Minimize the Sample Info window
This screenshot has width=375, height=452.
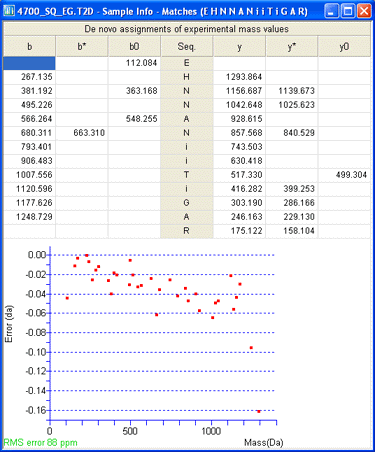[x=331, y=11]
